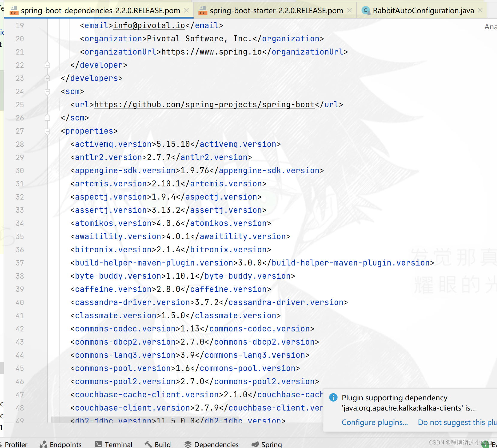Click cassandra-driver.version value 3.7.2
This screenshot has width=497, height=448.
207,302
